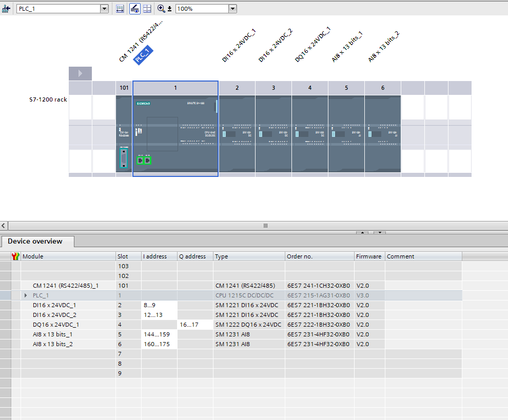Click the green PROFINET ports on the CPU

pos(144,161)
